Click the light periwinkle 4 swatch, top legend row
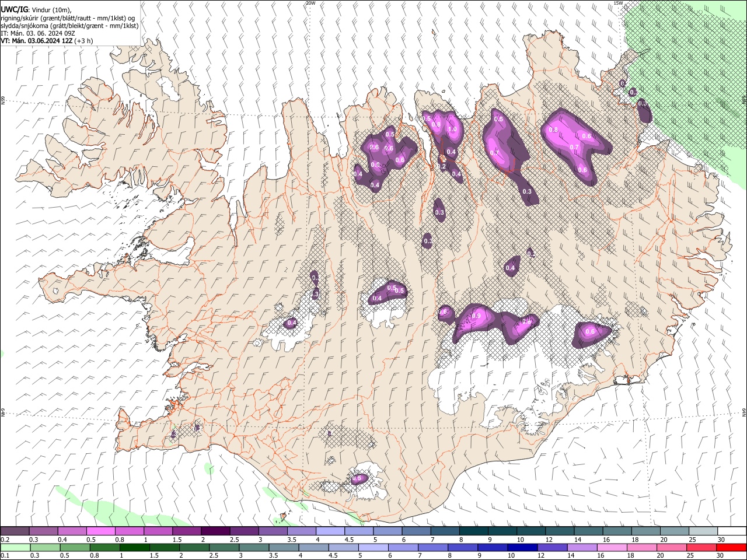747x560 pixels. 330,531
